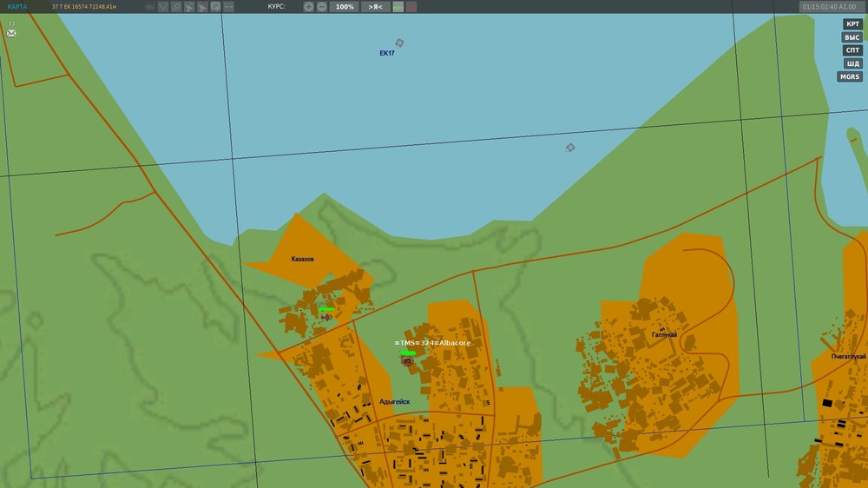Click the Гатлукай town label
The height and width of the screenshot is (488, 868).
coord(664,334)
